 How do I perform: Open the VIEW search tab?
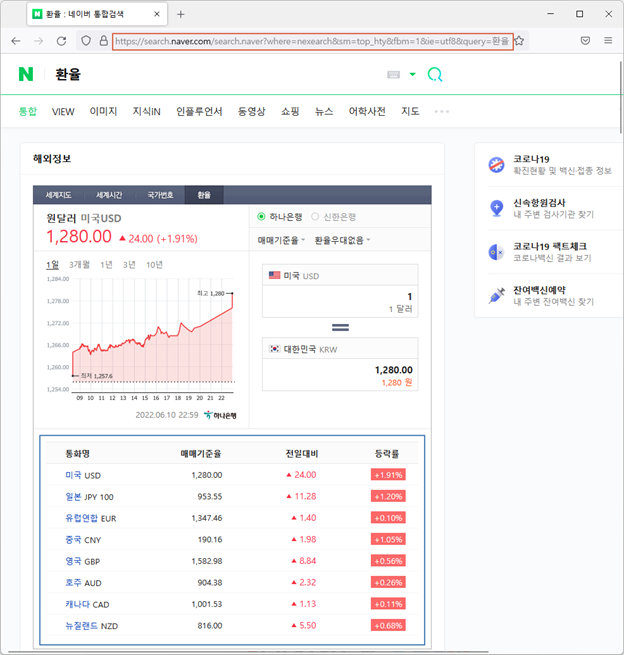[x=63, y=112]
